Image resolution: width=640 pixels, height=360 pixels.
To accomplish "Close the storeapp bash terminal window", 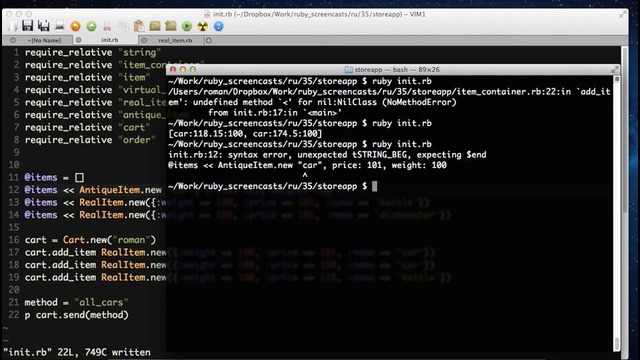I will [x=173, y=70].
